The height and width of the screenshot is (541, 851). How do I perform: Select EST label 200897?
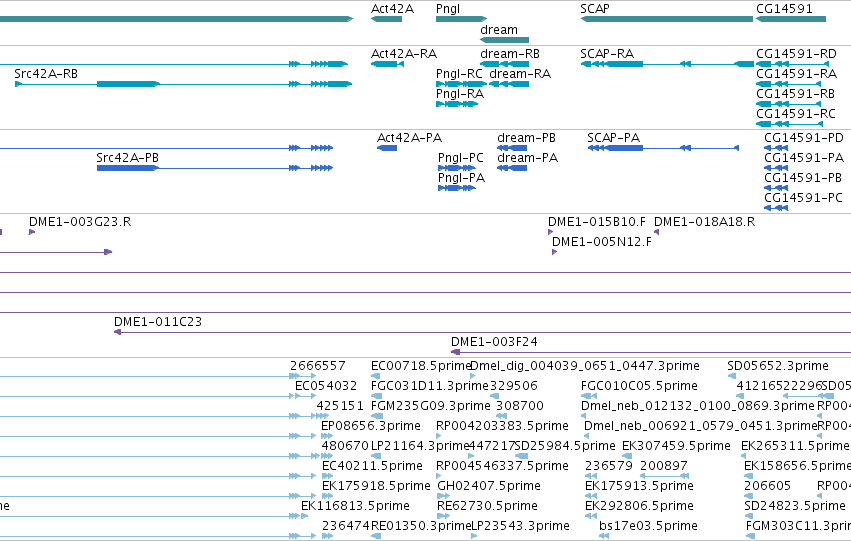pos(663,466)
